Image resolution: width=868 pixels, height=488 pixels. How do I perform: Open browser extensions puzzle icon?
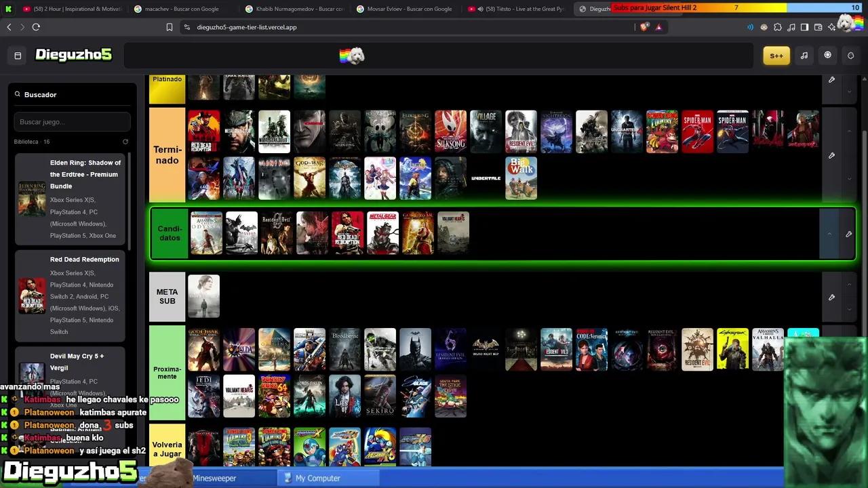pyautogui.click(x=777, y=27)
